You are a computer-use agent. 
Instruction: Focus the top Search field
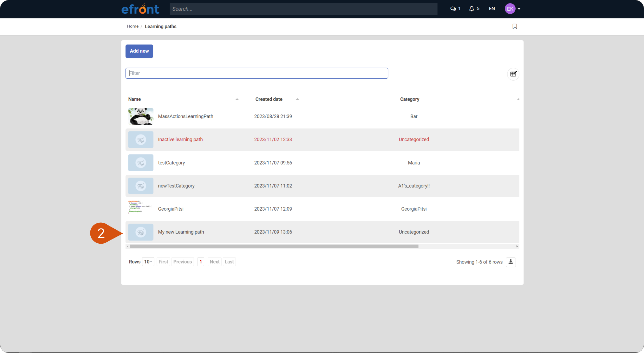tap(303, 9)
